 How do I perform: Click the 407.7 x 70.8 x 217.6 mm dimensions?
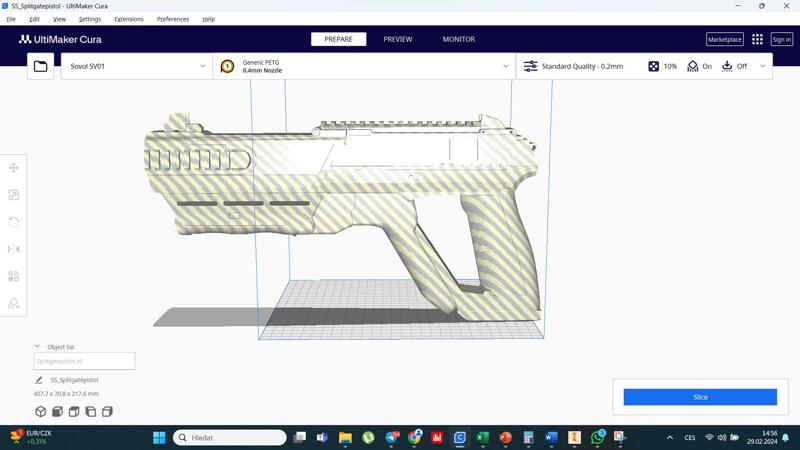click(66, 394)
